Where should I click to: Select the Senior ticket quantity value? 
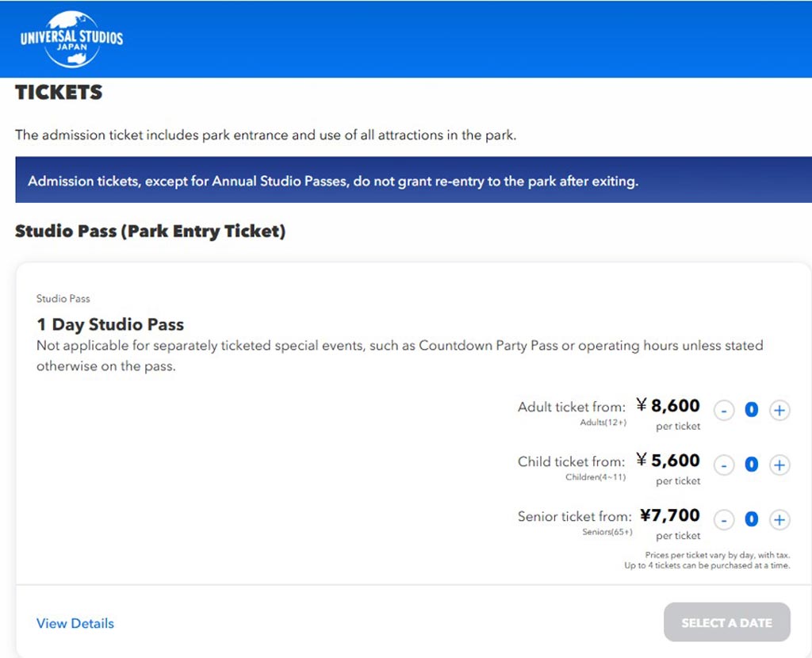(x=752, y=518)
